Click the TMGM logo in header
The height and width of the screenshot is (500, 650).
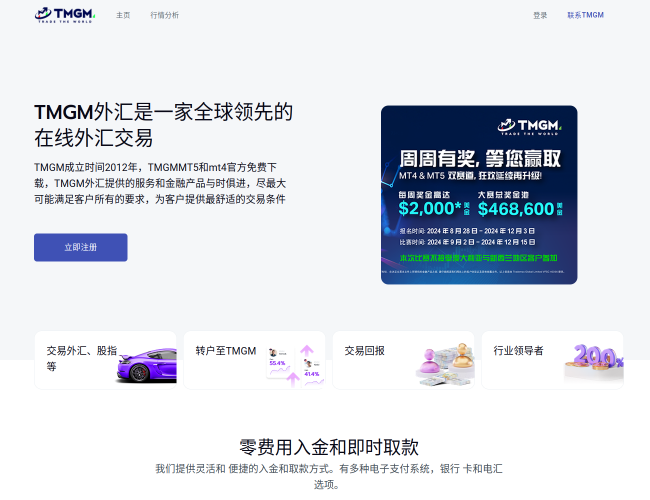pos(65,15)
